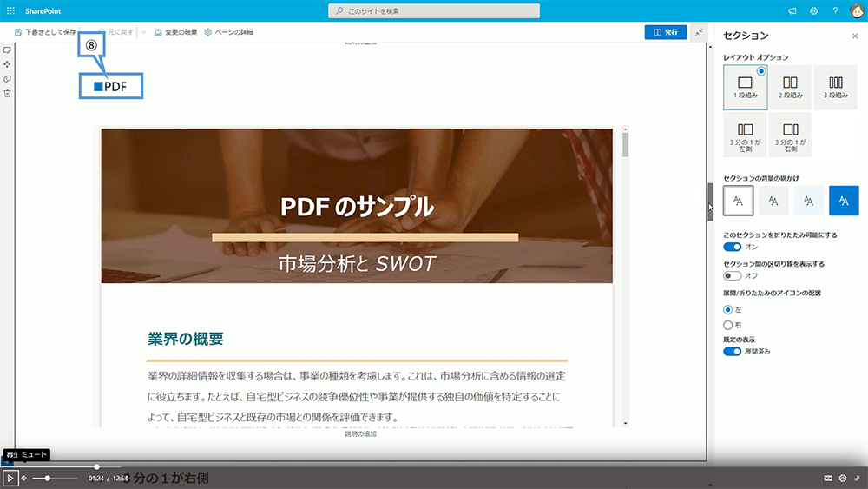The image size is (868, 489).
Task: Toggle the collapsible section switch (オン)
Action: point(732,247)
